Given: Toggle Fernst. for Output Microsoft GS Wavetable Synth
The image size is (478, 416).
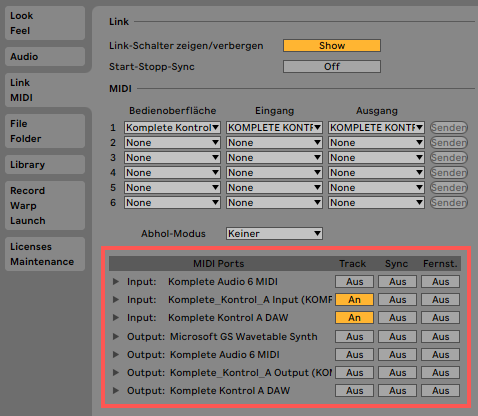Looking at the screenshot, I should 440,337.
